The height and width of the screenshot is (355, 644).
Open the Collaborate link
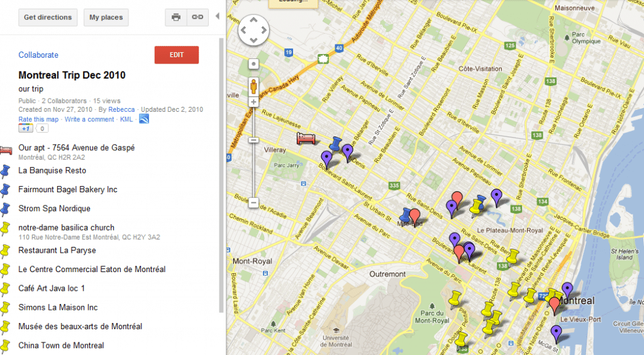pos(38,55)
